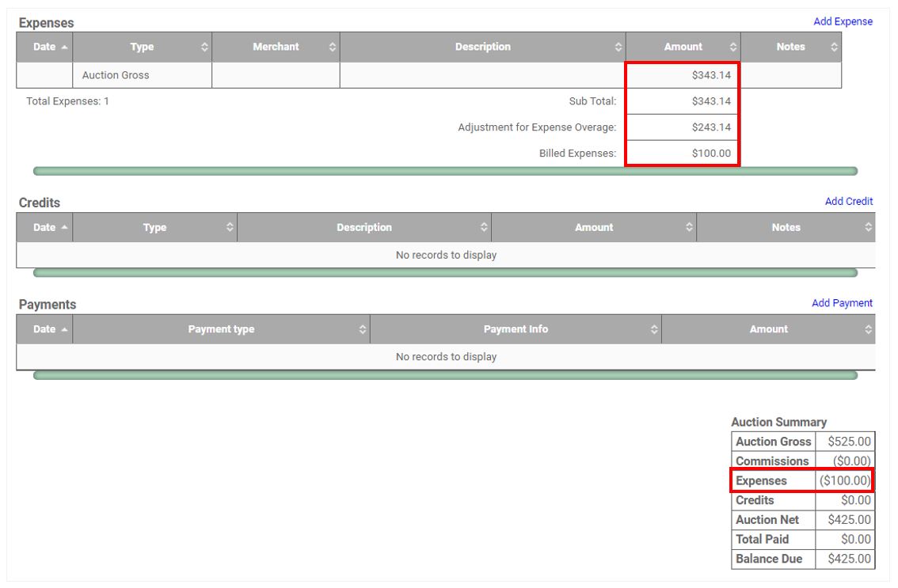Sort Credits by Amount column arrows

pyautogui.click(x=689, y=227)
